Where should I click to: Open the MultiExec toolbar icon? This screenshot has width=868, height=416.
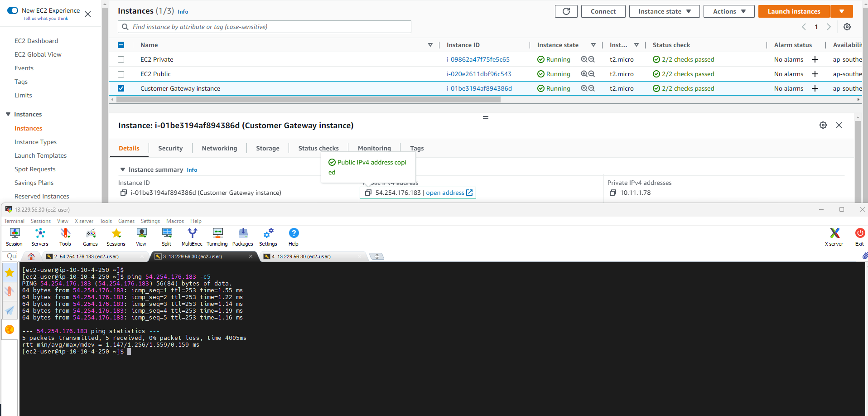pos(192,237)
